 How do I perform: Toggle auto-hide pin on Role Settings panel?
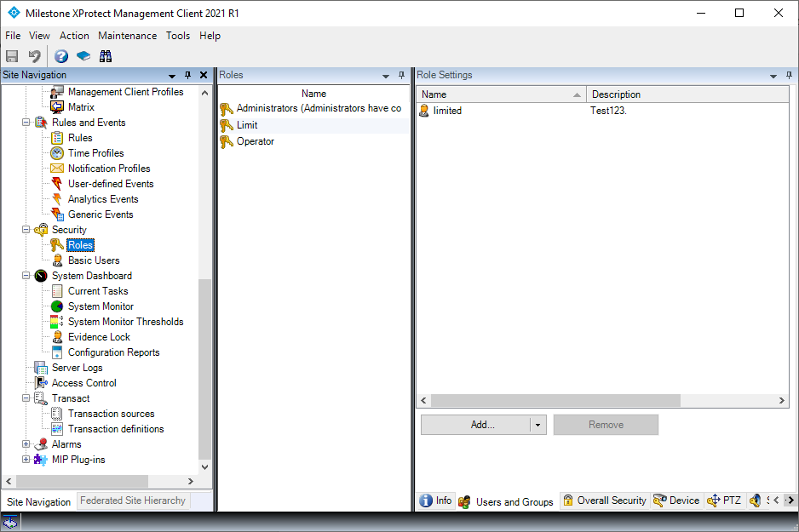tap(789, 75)
